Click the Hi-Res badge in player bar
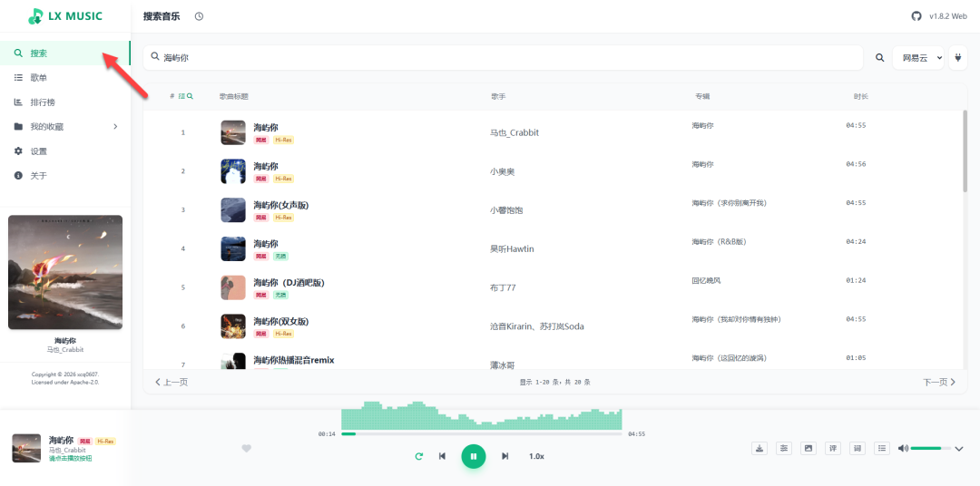Screen dimensions: 980x486 point(105,441)
